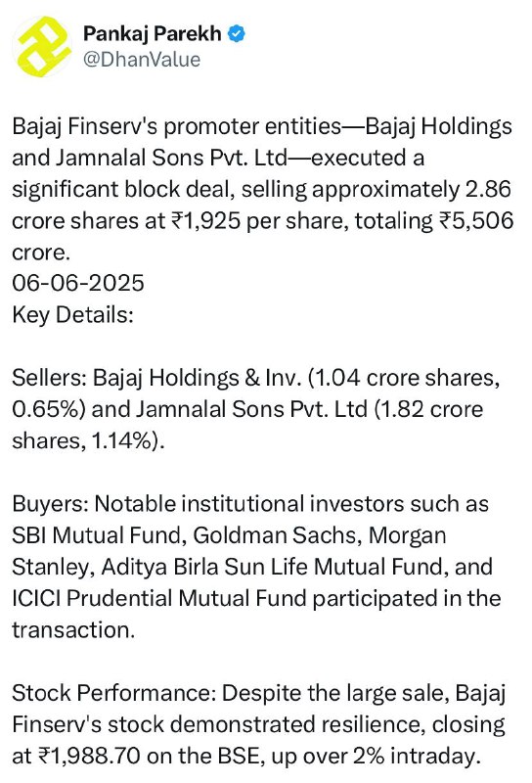This screenshot has height=783, width=532.
Task: Click the 'Stock Performance:' label
Action: point(113,693)
